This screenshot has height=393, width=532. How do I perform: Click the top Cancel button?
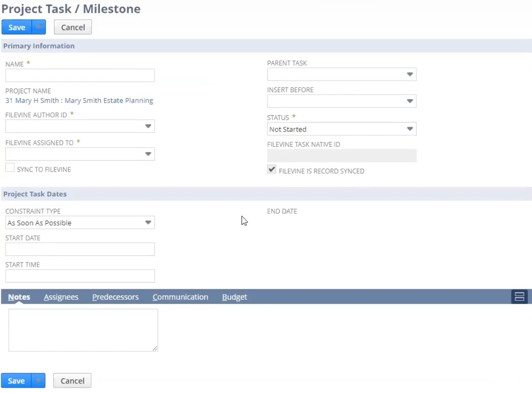[x=73, y=27]
